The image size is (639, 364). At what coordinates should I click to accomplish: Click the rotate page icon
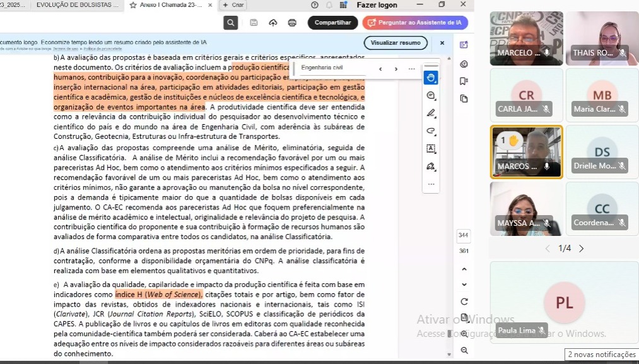coord(464,302)
